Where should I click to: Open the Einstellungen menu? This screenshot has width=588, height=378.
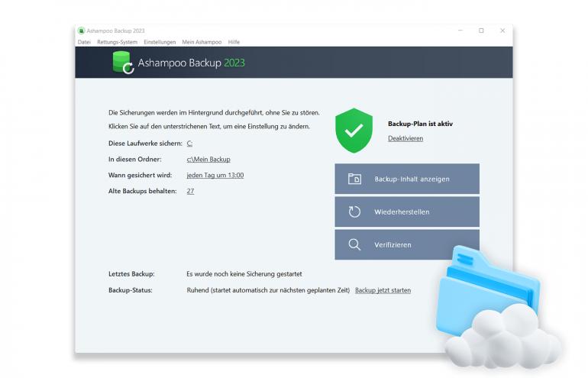pyautogui.click(x=160, y=42)
